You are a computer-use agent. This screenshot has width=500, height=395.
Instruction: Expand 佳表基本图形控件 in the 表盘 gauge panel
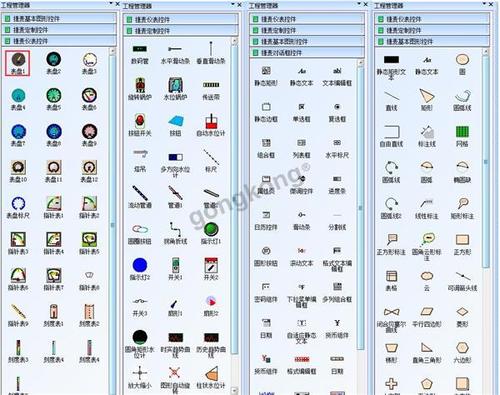point(59,18)
